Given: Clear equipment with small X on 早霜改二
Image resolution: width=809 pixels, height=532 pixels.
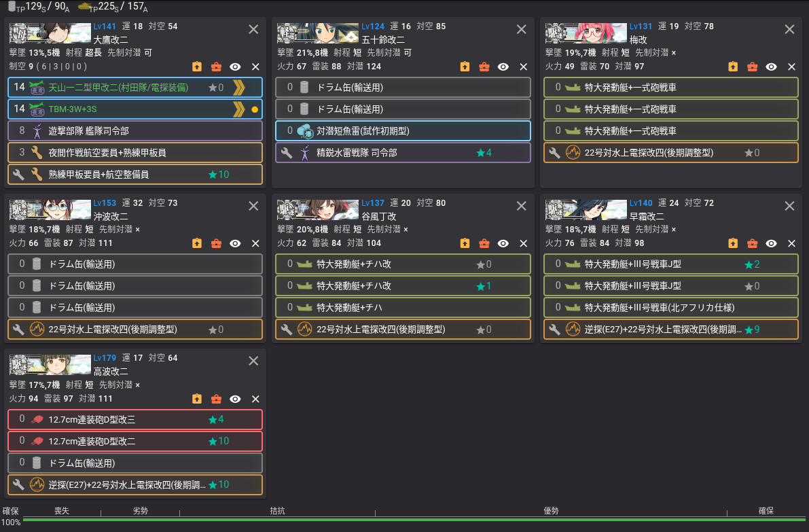Looking at the screenshot, I should [x=791, y=243].
